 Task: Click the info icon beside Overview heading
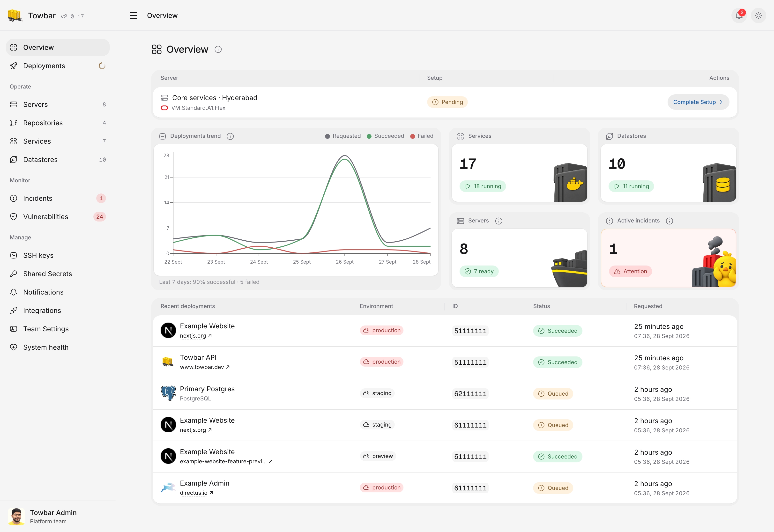click(218, 49)
